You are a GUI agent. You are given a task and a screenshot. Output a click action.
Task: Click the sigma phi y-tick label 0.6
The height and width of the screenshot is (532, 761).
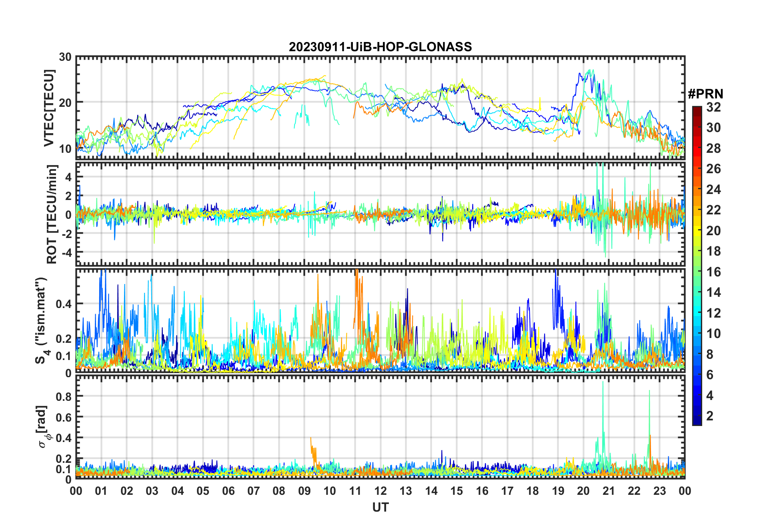(x=64, y=417)
